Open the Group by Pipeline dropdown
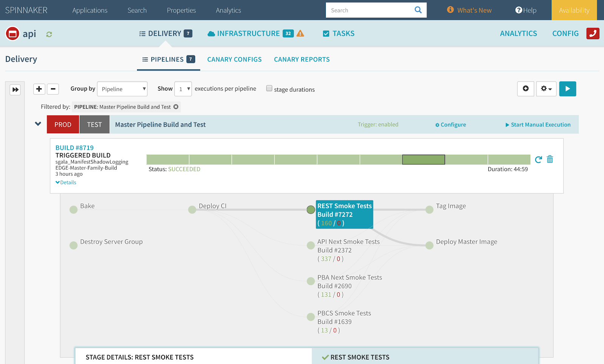604x364 pixels. point(122,89)
